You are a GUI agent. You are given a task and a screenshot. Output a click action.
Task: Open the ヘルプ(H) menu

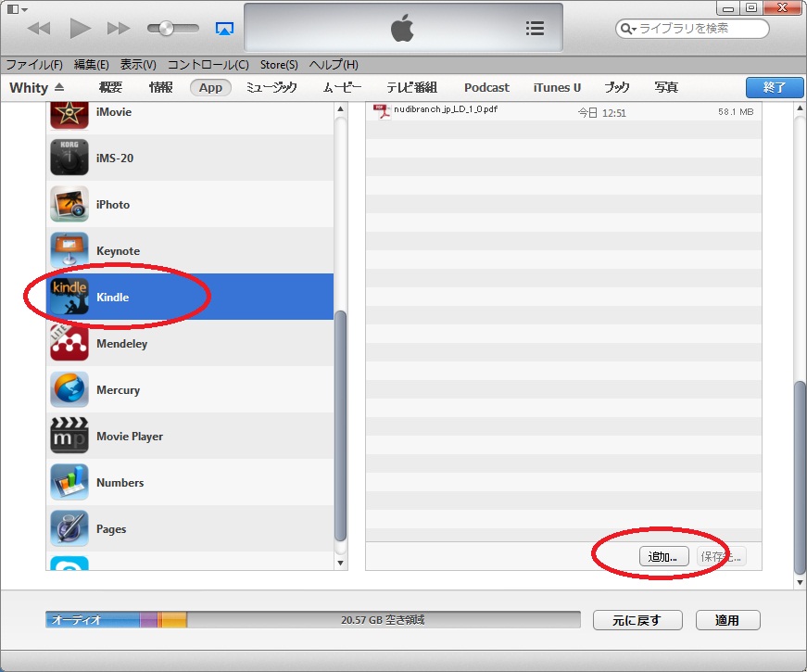[x=334, y=64]
